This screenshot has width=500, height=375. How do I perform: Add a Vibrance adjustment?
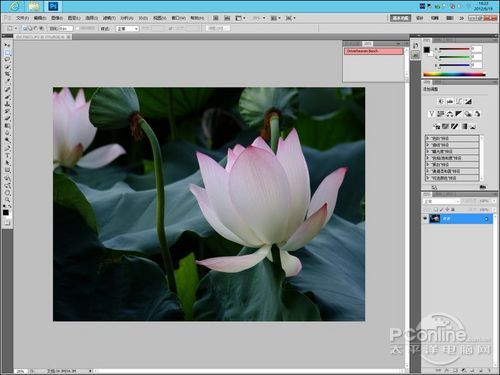(432, 114)
